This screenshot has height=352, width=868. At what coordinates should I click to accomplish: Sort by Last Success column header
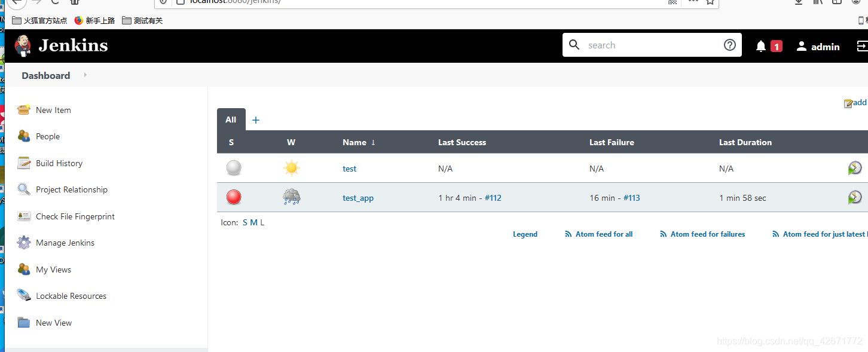point(462,142)
